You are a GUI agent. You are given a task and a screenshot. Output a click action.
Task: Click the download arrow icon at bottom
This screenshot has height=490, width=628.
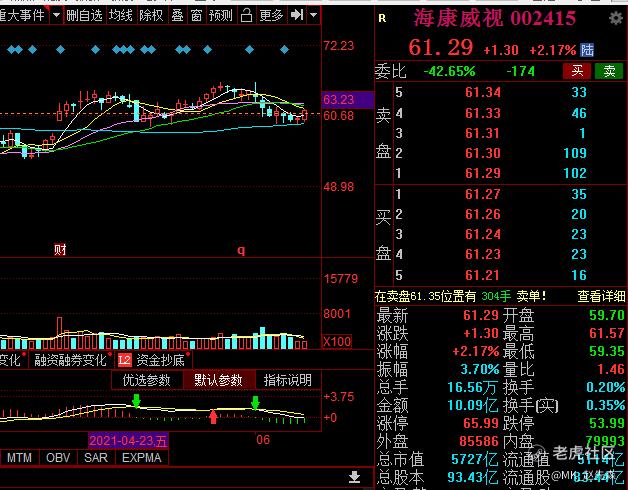tap(354, 477)
